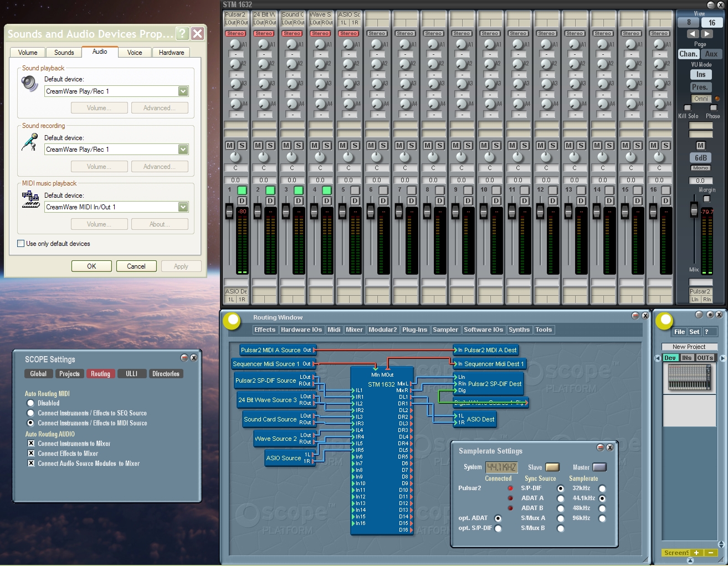Solo mixer channel 16

pyautogui.click(x=666, y=145)
